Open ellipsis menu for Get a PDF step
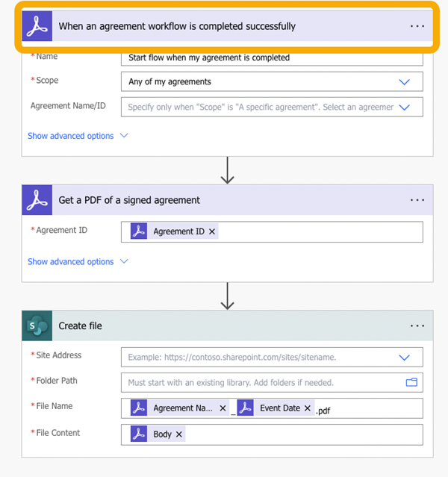Image resolution: width=448 pixels, height=477 pixels. (x=417, y=200)
